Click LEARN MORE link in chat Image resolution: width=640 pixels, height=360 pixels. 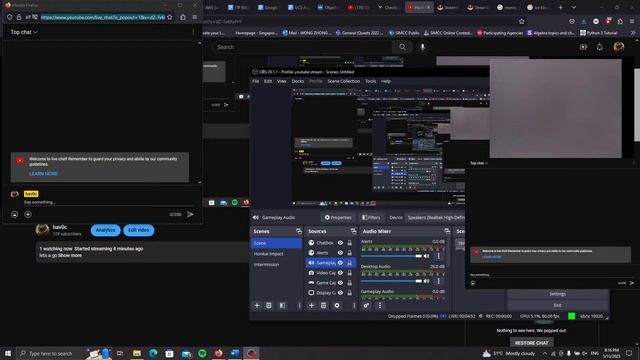(43, 173)
